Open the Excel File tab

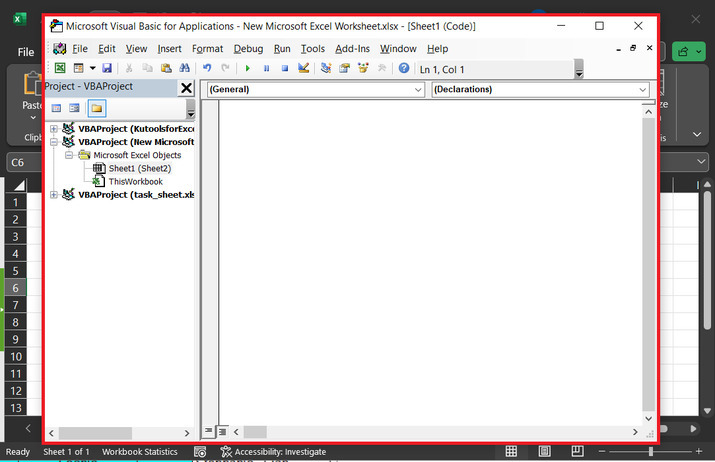tap(26, 52)
